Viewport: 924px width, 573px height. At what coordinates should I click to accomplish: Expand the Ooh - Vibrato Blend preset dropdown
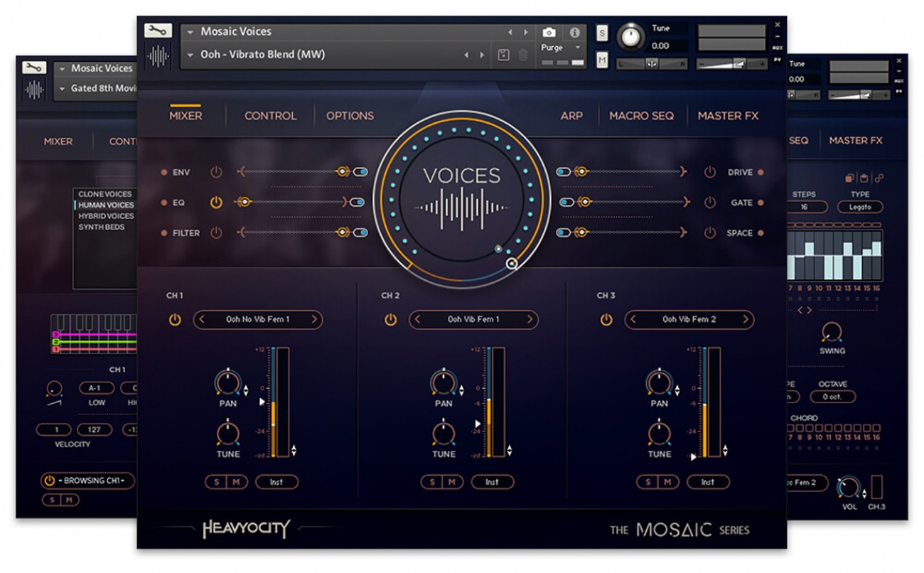(x=190, y=55)
